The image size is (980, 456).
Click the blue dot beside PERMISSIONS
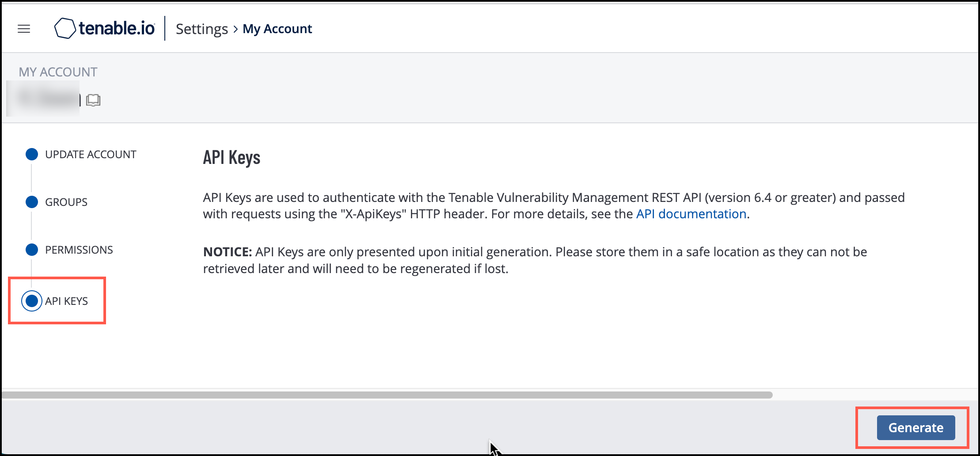(32, 250)
